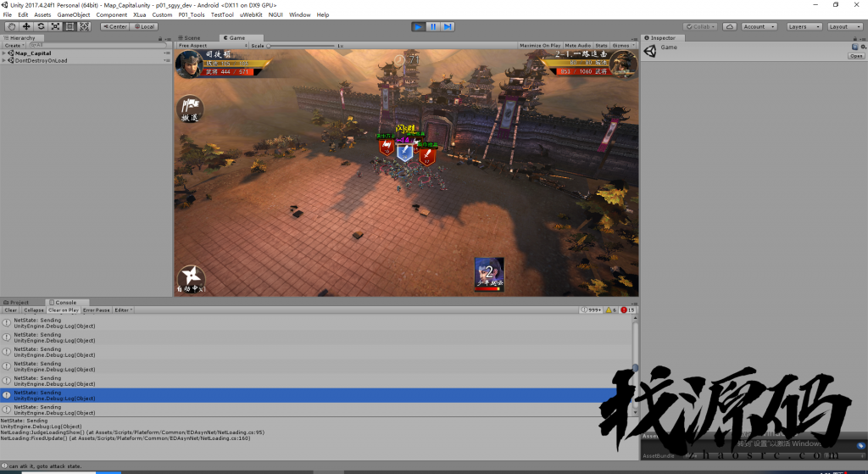Open the Layers dropdown
The width and height of the screenshot is (868, 474).
(x=804, y=26)
